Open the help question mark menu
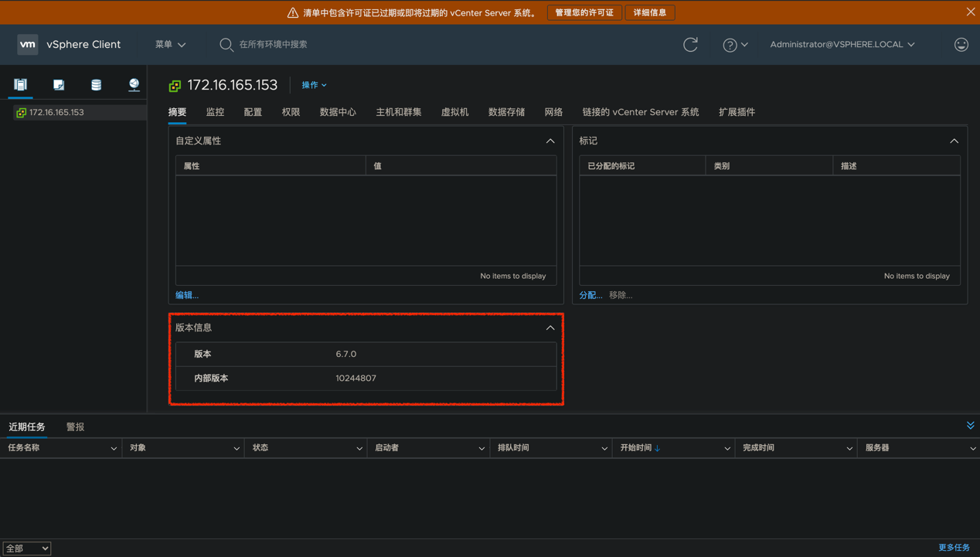This screenshot has height=557, width=980. coord(735,45)
